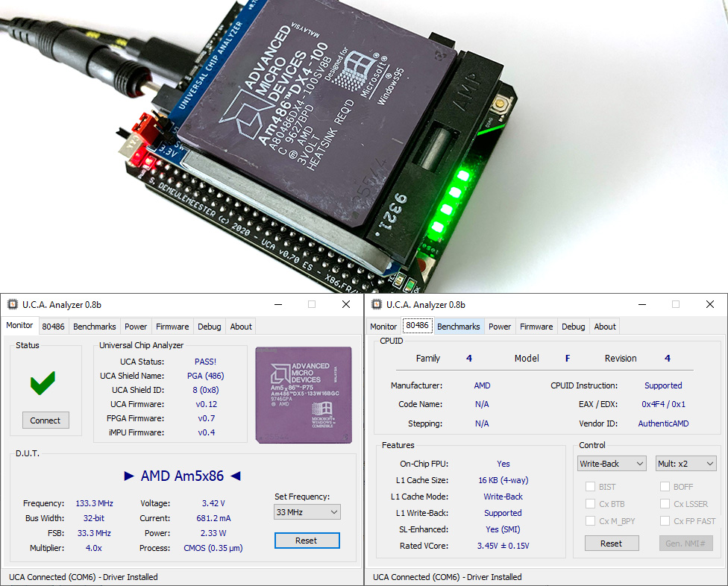Click the green checkmark Status icon
The width and height of the screenshot is (728, 586).
click(43, 383)
